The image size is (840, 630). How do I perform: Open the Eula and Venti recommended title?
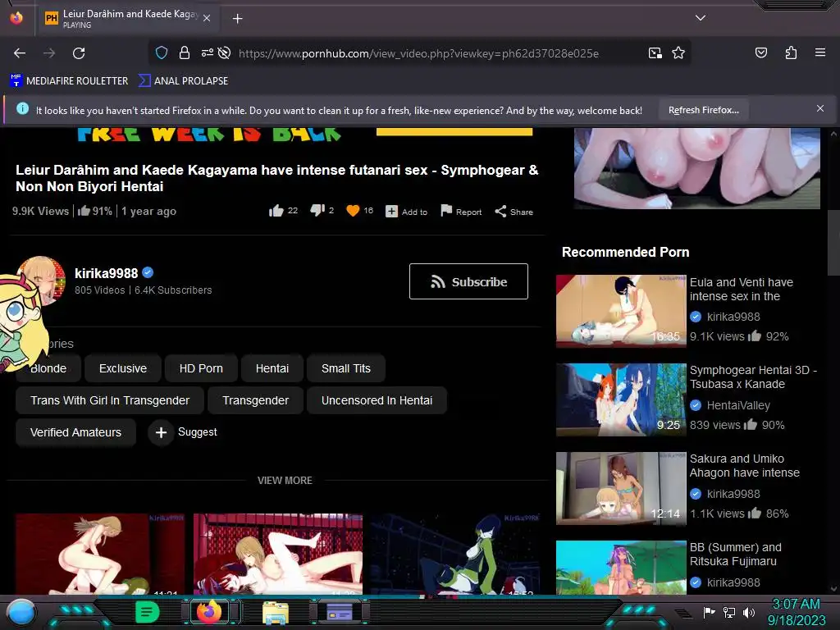pyautogui.click(x=742, y=290)
